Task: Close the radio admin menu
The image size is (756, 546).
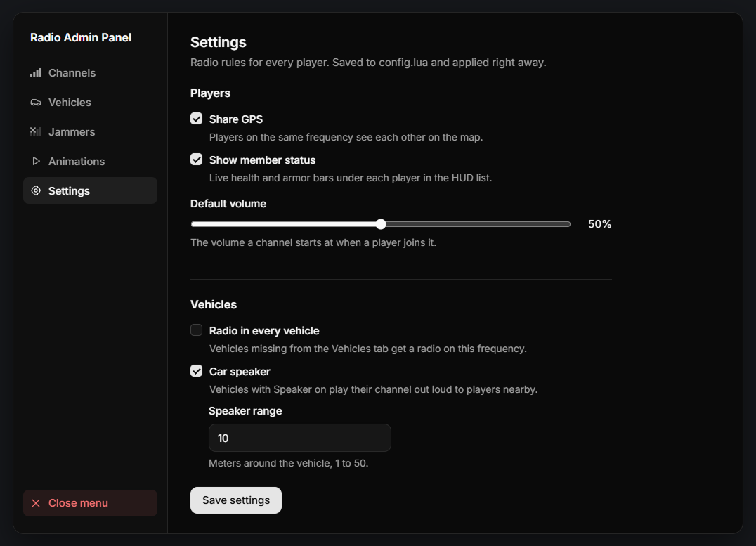Action: [90, 503]
